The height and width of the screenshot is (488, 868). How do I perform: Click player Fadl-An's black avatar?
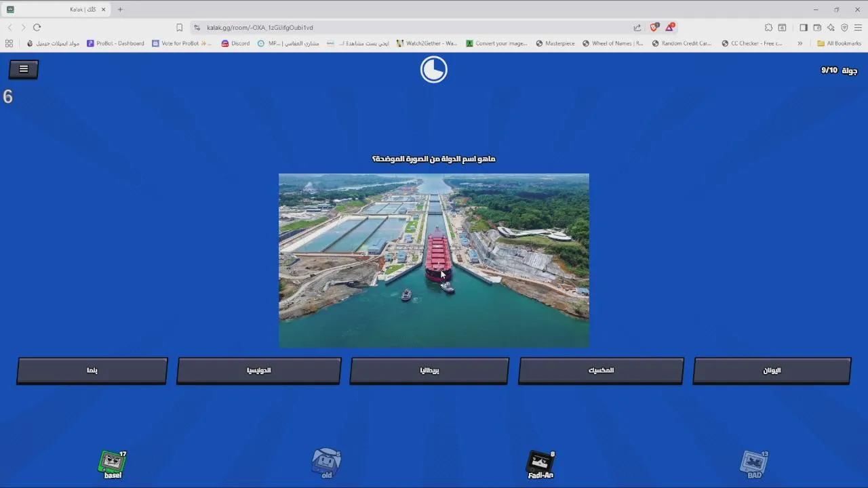pyautogui.click(x=540, y=464)
